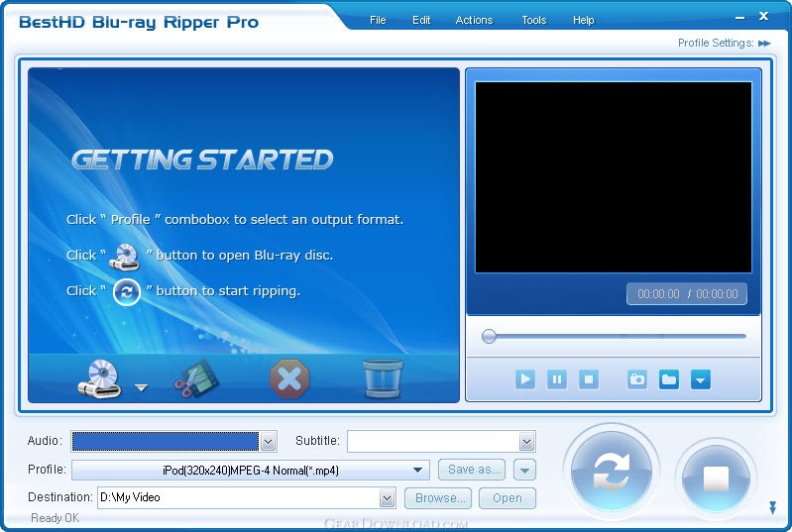Click the Open destination button
The height and width of the screenshot is (532, 792).
pos(508,498)
